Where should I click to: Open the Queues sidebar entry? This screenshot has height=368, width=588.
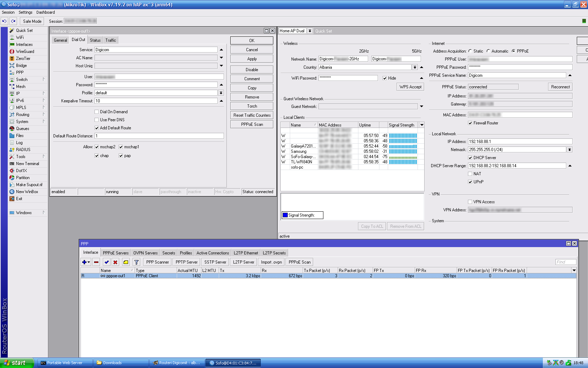tap(22, 129)
